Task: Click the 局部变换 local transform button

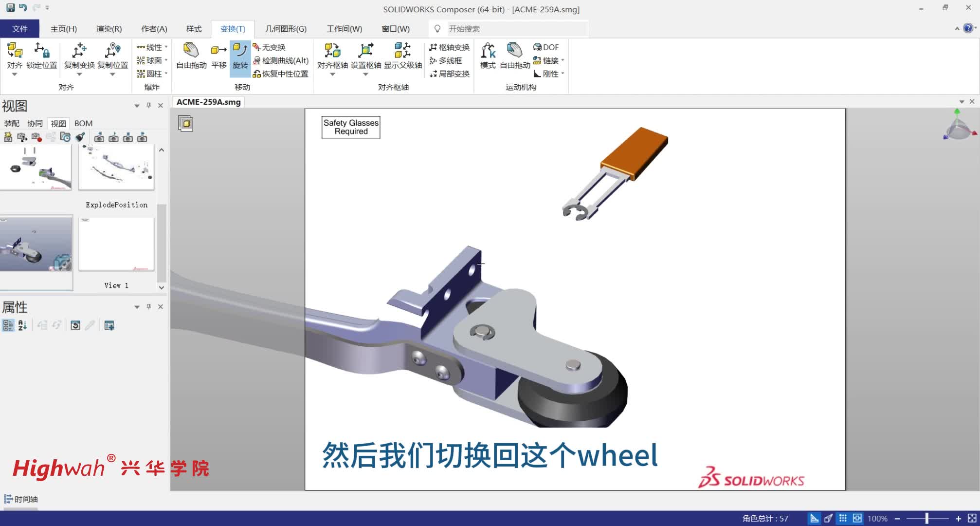Action: pyautogui.click(x=449, y=74)
